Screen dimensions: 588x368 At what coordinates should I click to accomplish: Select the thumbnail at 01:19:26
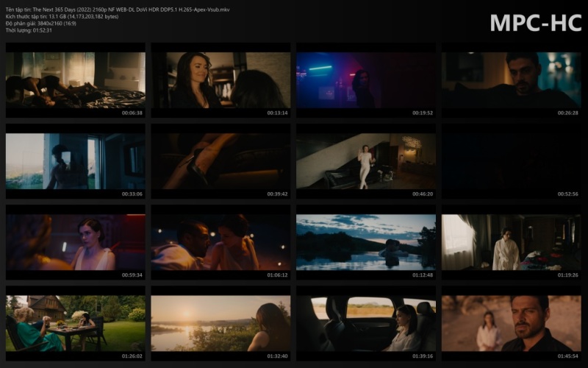tap(512, 242)
